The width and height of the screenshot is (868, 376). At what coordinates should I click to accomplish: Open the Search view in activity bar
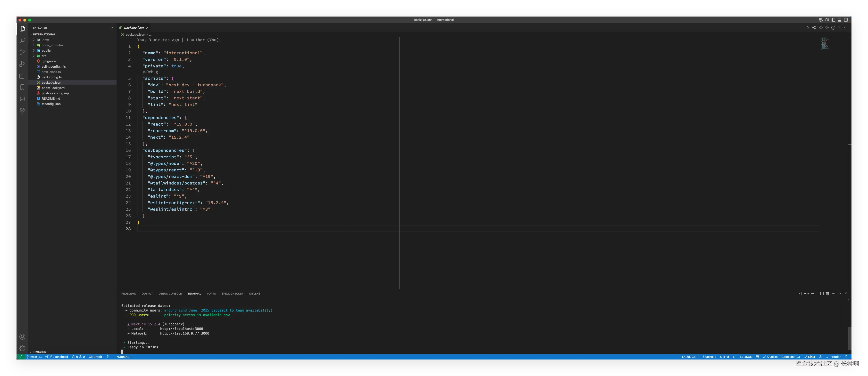[x=22, y=41]
